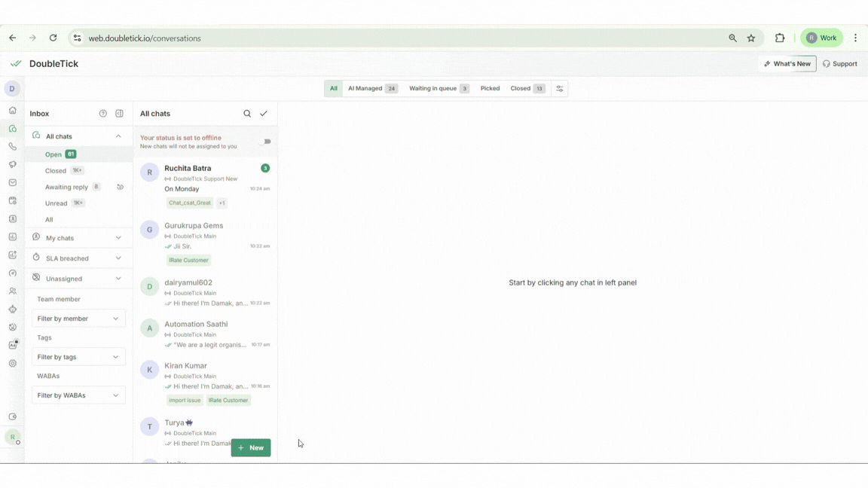Switch to the AI Managed tab

click(x=372, y=89)
